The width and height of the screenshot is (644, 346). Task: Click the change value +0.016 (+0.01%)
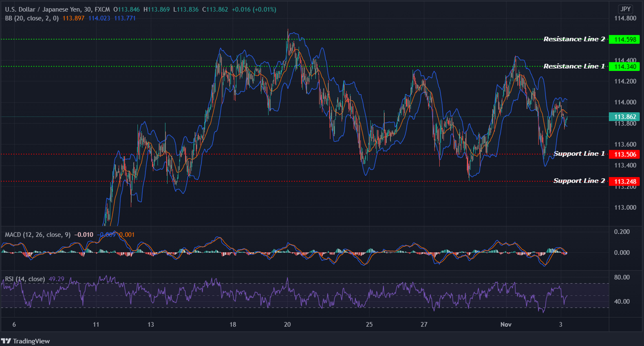coord(254,9)
